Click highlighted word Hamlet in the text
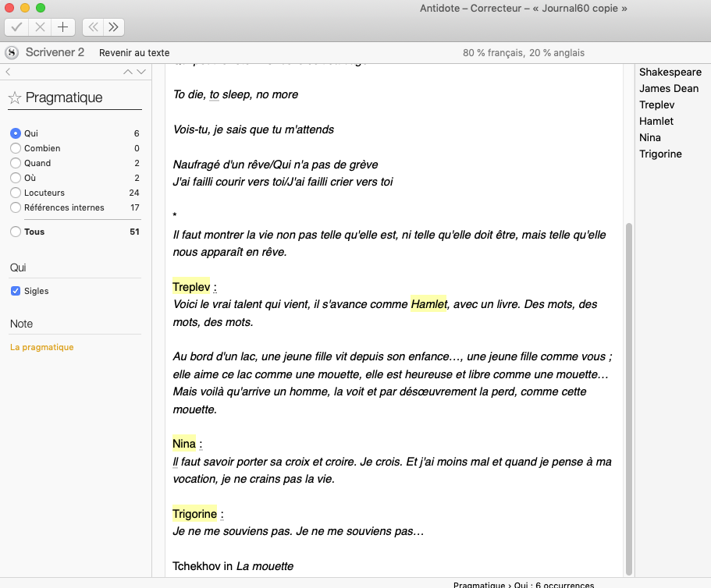This screenshot has width=711, height=588. (428, 304)
